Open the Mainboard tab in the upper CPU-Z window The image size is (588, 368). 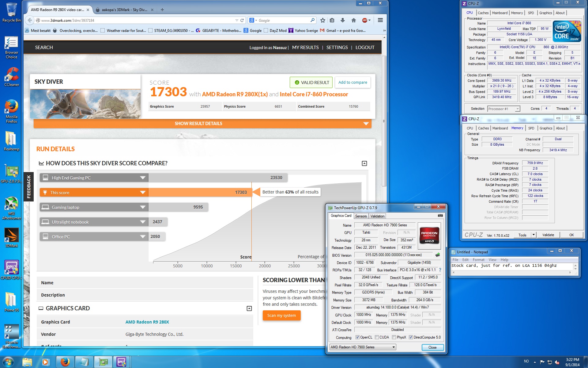(x=500, y=13)
